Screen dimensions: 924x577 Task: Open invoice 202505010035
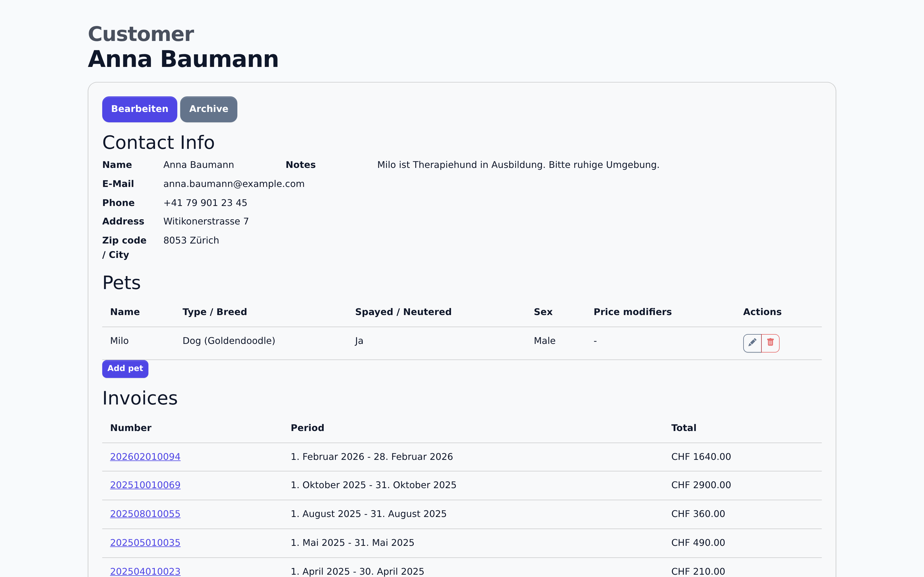pos(145,543)
